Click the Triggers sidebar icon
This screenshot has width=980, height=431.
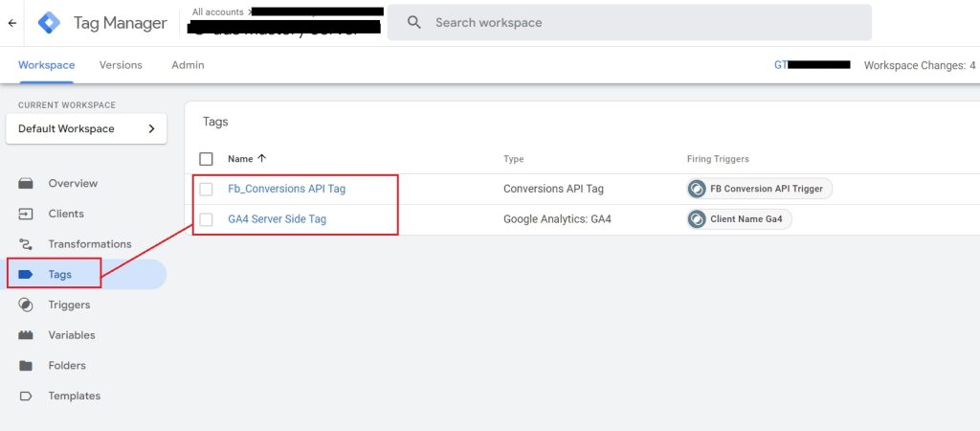click(x=26, y=305)
